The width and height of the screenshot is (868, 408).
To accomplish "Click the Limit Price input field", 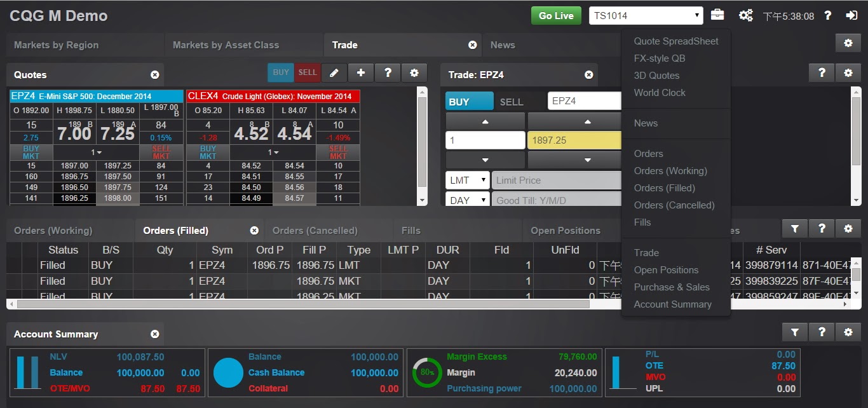I will click(x=557, y=180).
